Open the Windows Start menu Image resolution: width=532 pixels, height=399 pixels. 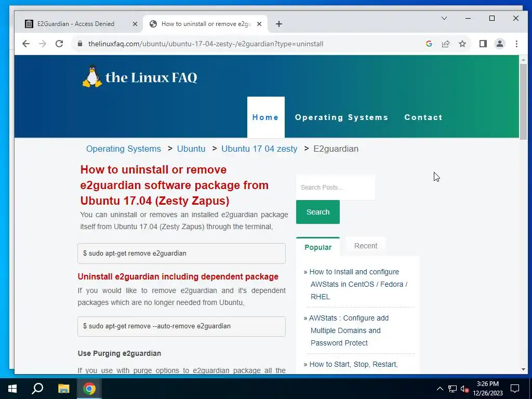click(x=12, y=389)
